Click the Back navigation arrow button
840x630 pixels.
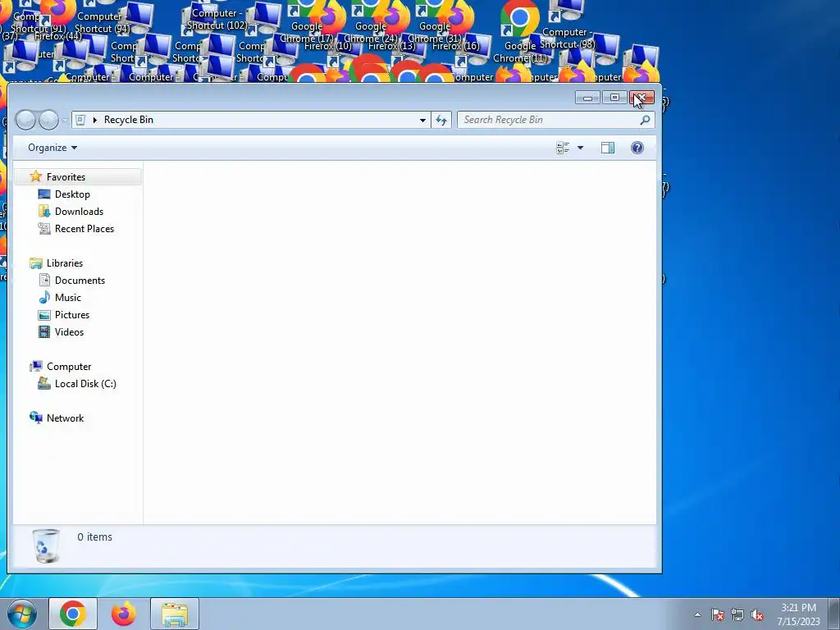25,120
